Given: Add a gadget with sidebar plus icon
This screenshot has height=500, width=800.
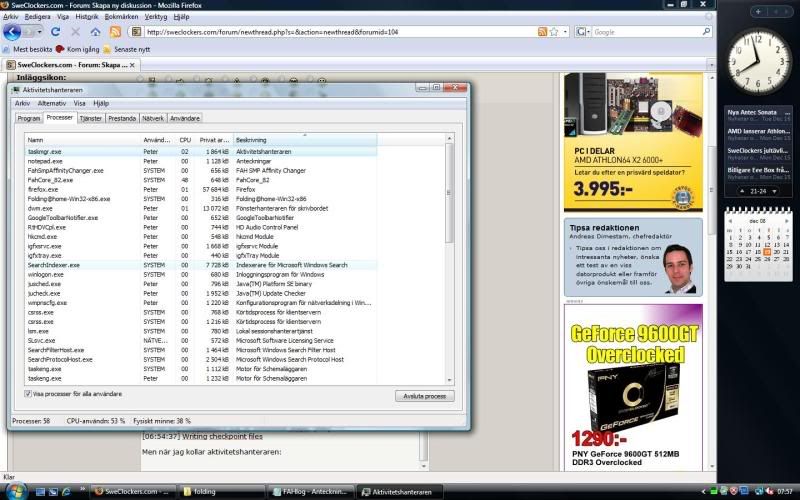Looking at the screenshot, I should 757,11.
